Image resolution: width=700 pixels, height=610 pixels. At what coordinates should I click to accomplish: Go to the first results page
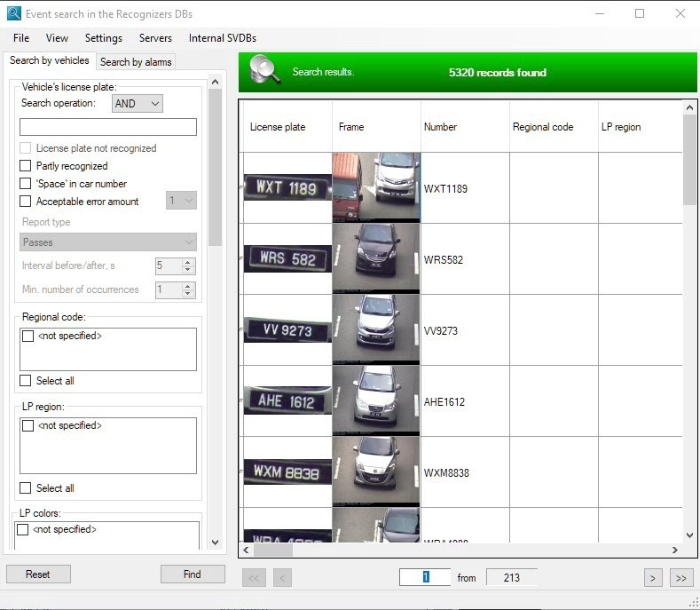click(x=254, y=578)
